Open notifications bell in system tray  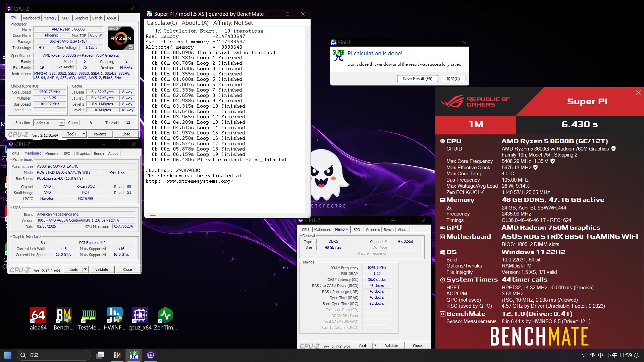636,355
